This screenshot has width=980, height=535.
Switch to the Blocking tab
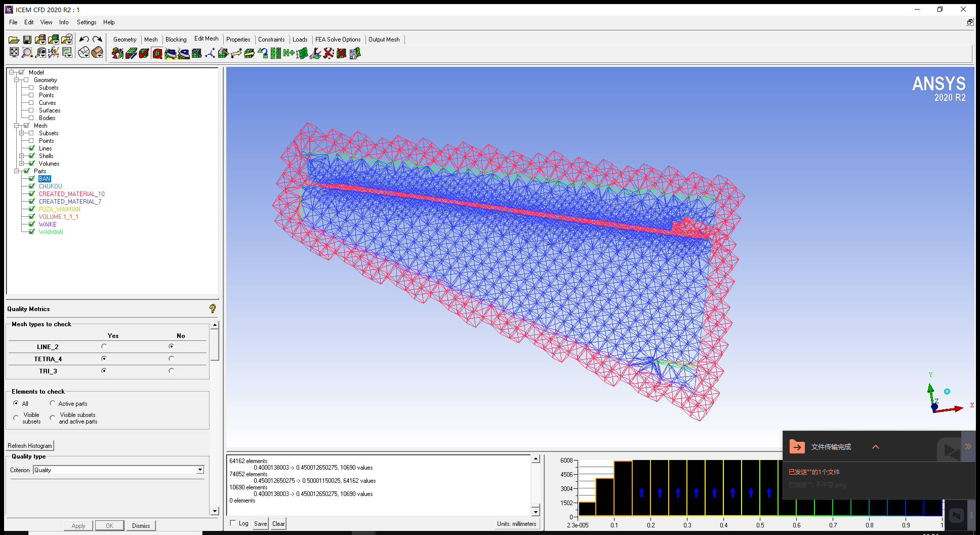tap(176, 40)
